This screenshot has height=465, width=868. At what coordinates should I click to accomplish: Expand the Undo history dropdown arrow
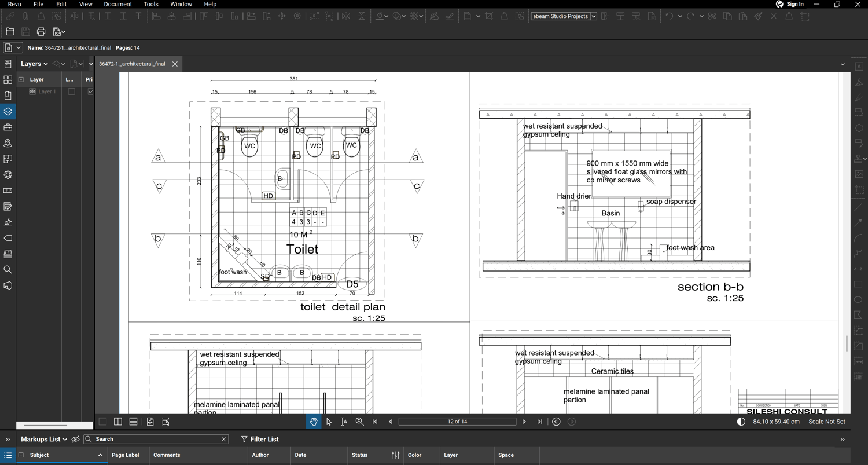[x=680, y=16]
